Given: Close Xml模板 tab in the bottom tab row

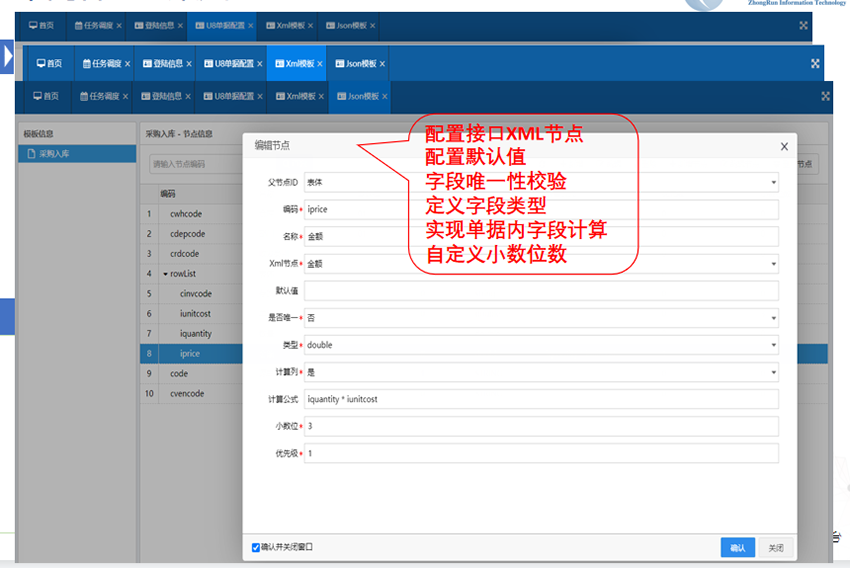Looking at the screenshot, I should pos(321,96).
